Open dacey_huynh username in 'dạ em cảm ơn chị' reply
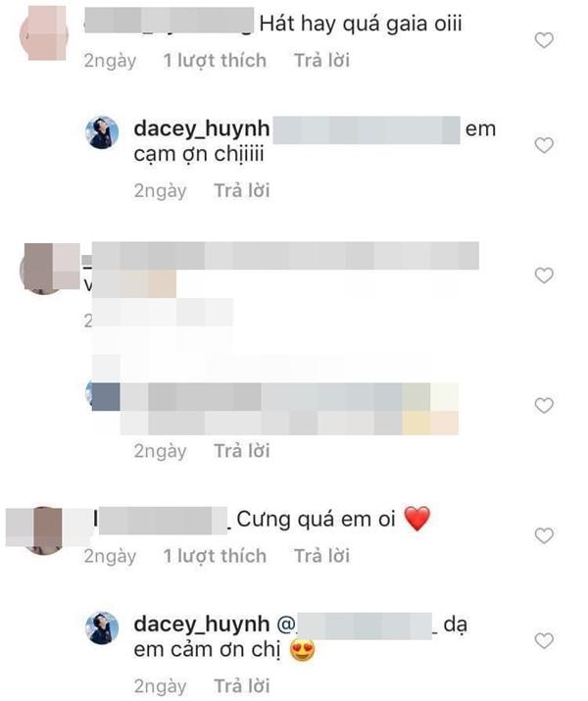Screen dimensions: 588x701 point(202,625)
